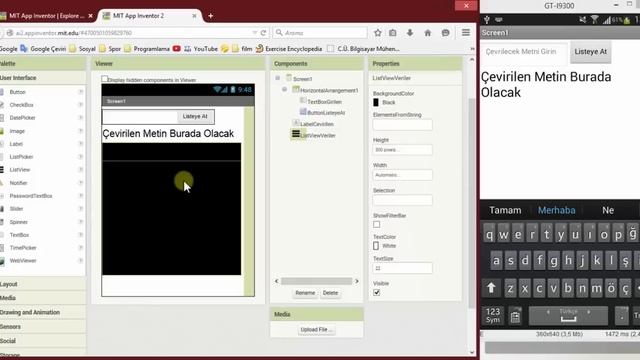The height and width of the screenshot is (360, 640).
Task: Choose WebViewer in the palette
Action: click(23, 260)
